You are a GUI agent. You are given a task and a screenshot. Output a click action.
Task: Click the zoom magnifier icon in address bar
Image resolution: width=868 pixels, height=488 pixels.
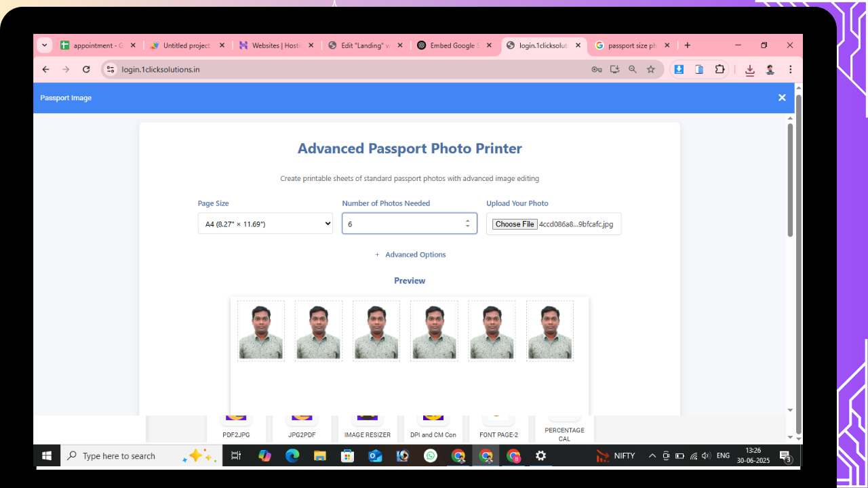coord(633,69)
